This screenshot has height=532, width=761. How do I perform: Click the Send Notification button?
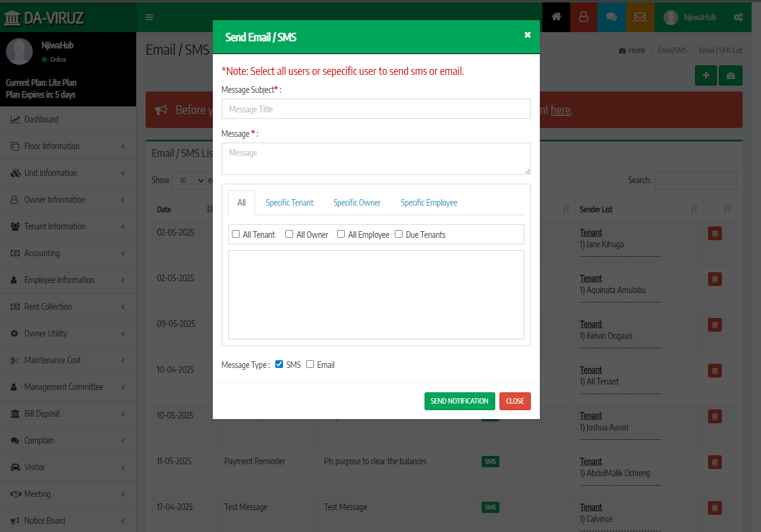coord(459,401)
